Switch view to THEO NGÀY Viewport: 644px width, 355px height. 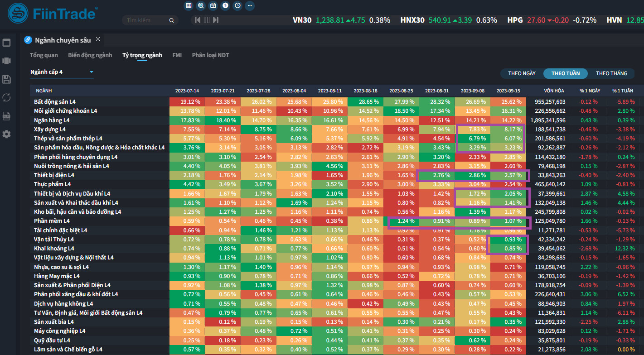pos(522,73)
